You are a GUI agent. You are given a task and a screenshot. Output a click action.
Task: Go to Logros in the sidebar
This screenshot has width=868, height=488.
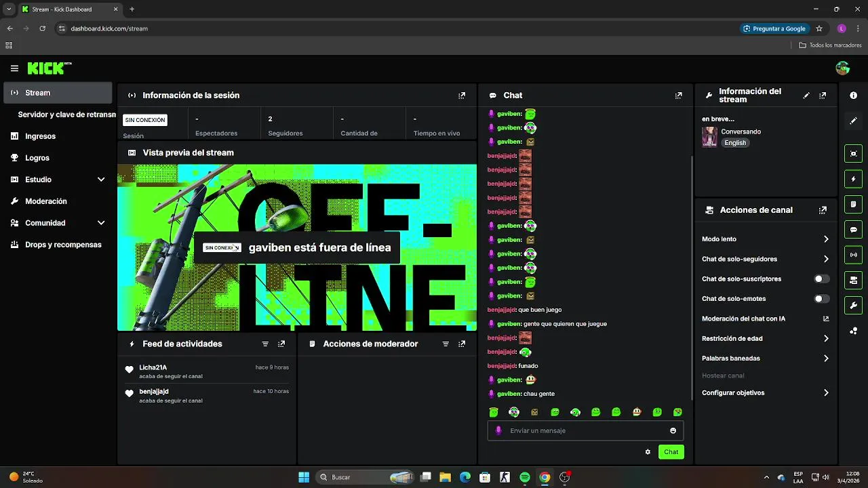pos(58,158)
